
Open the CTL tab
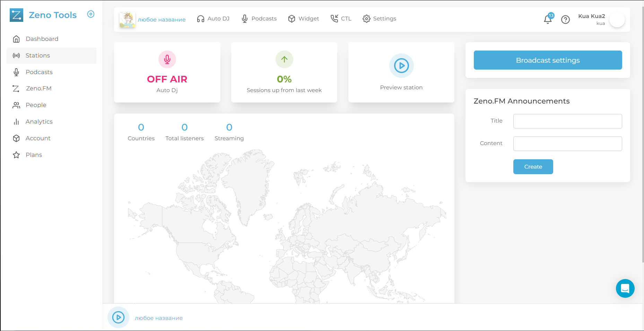click(x=341, y=19)
